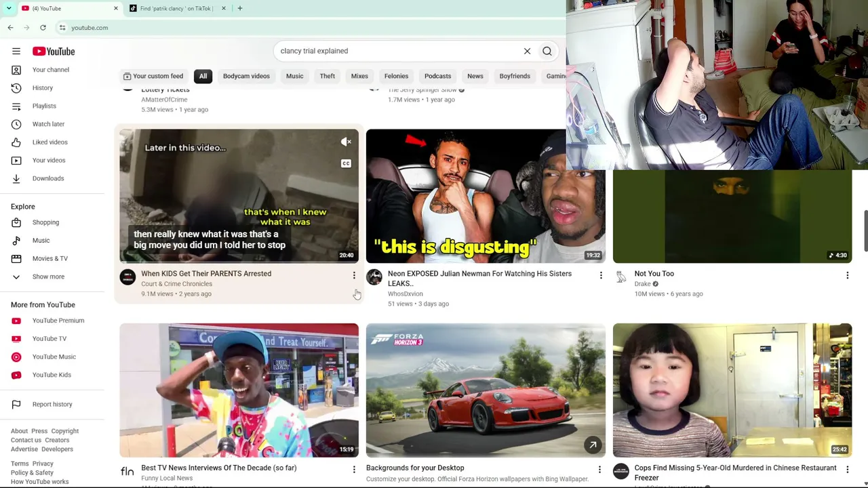Open the browser tab search dropdown arrow
This screenshot has height=488, width=868.
pyautogui.click(x=8, y=8)
